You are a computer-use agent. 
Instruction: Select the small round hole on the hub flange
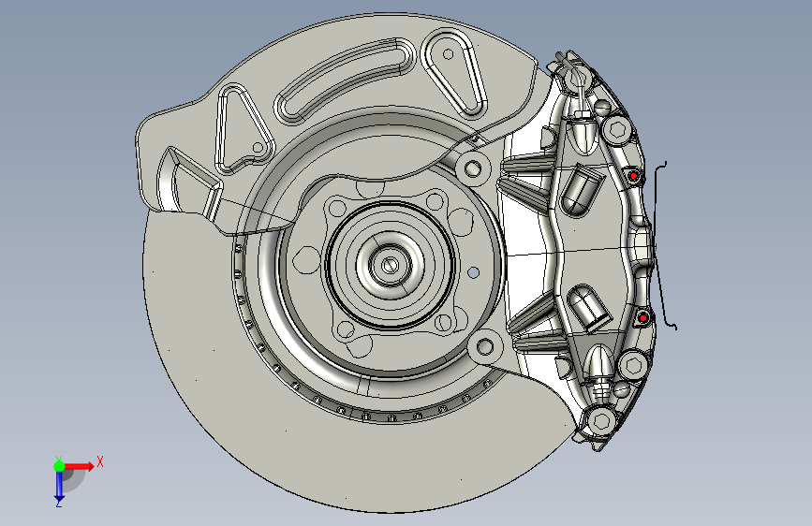[x=473, y=272]
